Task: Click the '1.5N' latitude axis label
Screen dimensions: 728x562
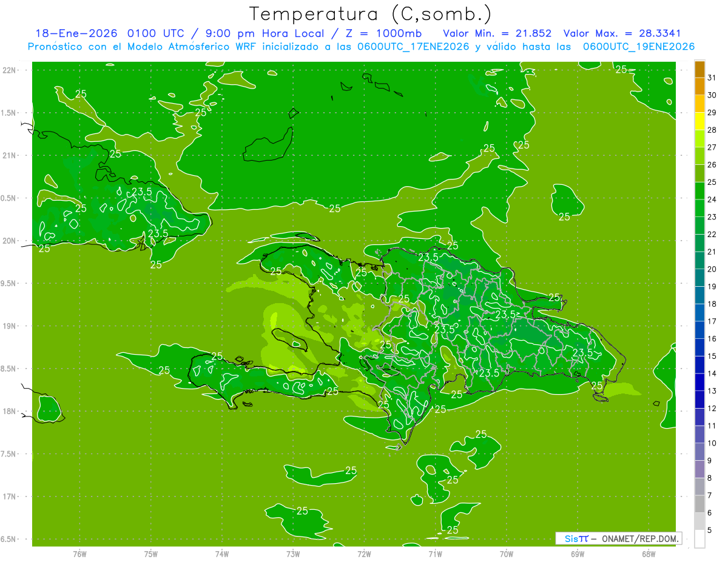Action: (x=9, y=113)
